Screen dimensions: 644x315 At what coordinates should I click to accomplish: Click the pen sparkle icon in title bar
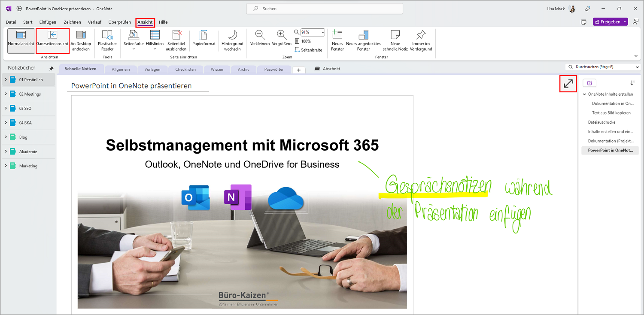click(587, 9)
